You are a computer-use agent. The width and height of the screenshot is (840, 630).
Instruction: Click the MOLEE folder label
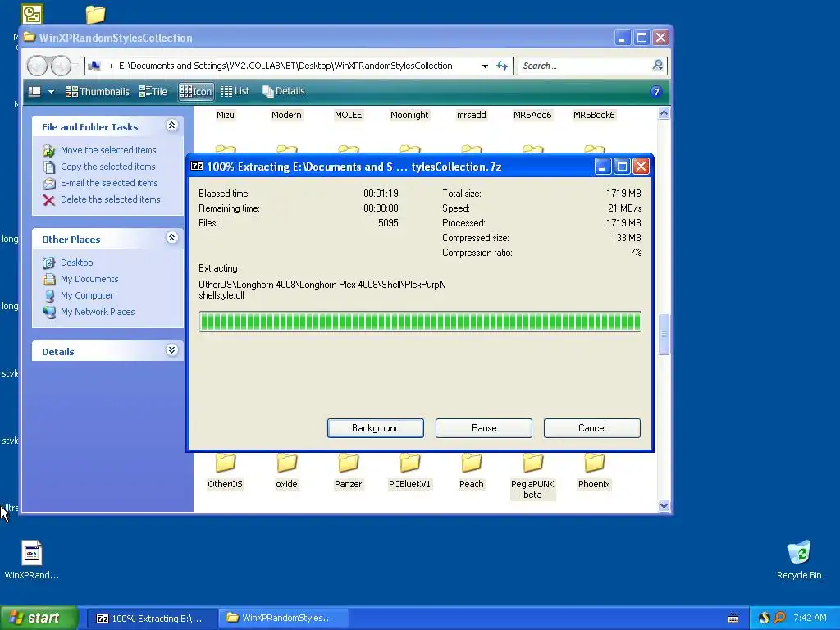[x=348, y=115]
